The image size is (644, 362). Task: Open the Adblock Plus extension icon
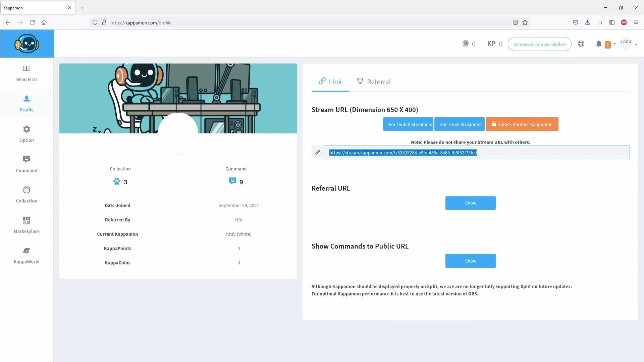pos(624,22)
